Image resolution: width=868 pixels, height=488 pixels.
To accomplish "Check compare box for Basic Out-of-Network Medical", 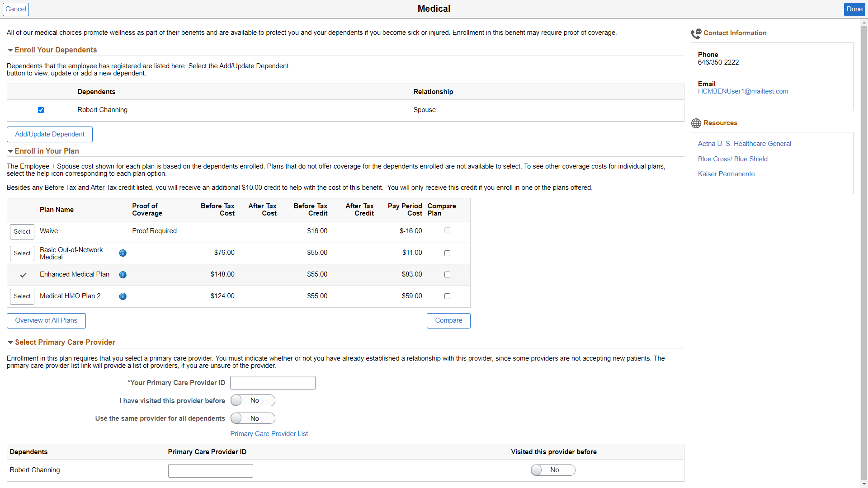I will click(x=447, y=253).
